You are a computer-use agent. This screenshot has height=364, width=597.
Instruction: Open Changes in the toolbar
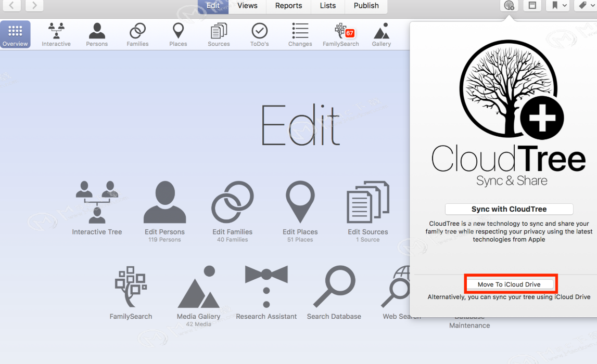300,34
